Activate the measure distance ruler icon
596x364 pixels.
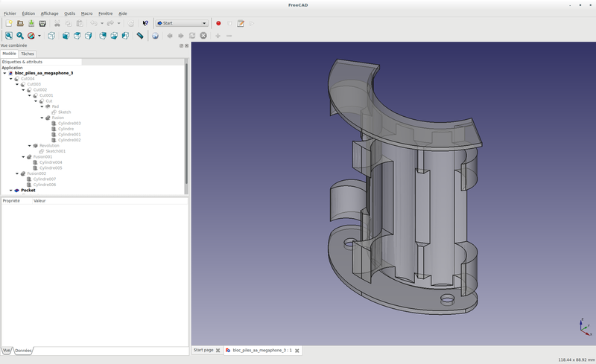[x=140, y=36]
